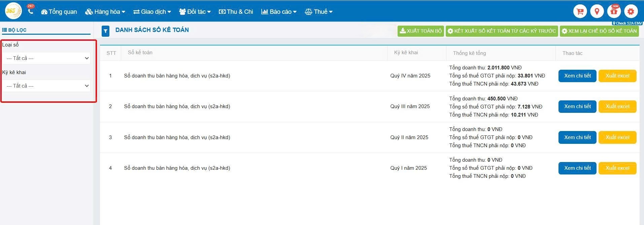Open the Thuế menu
This screenshot has height=225, width=644.
pos(318,12)
